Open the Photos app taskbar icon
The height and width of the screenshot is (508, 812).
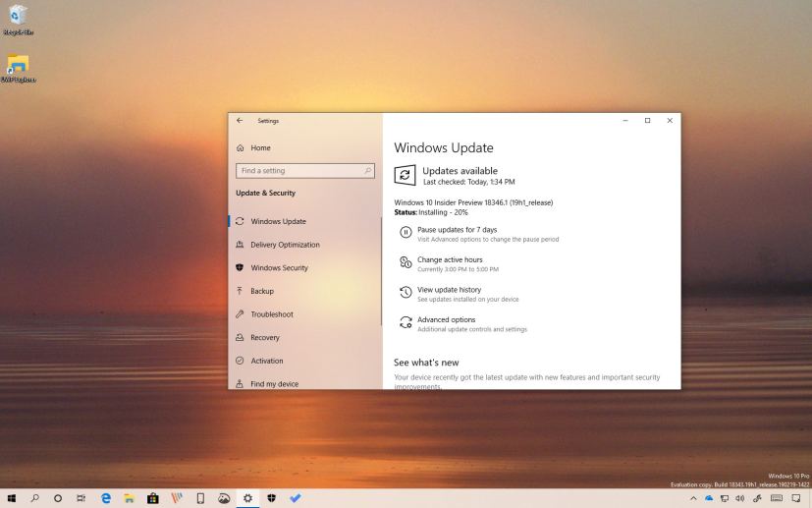point(224,498)
